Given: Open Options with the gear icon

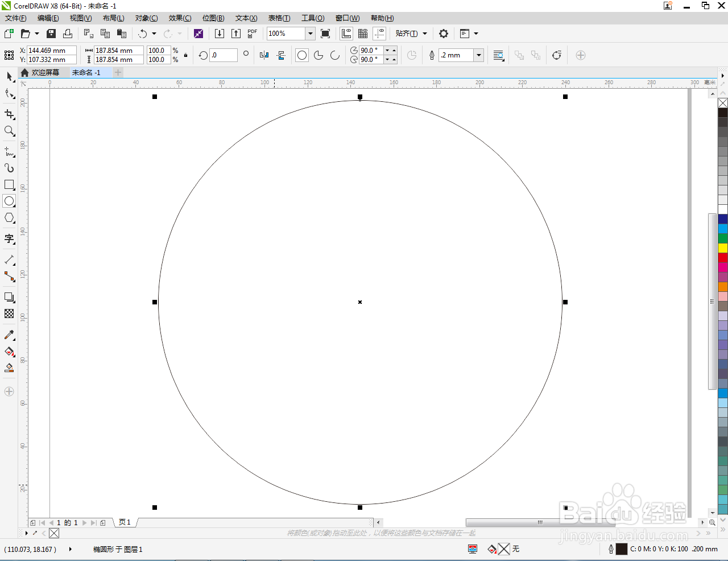Looking at the screenshot, I should point(444,34).
